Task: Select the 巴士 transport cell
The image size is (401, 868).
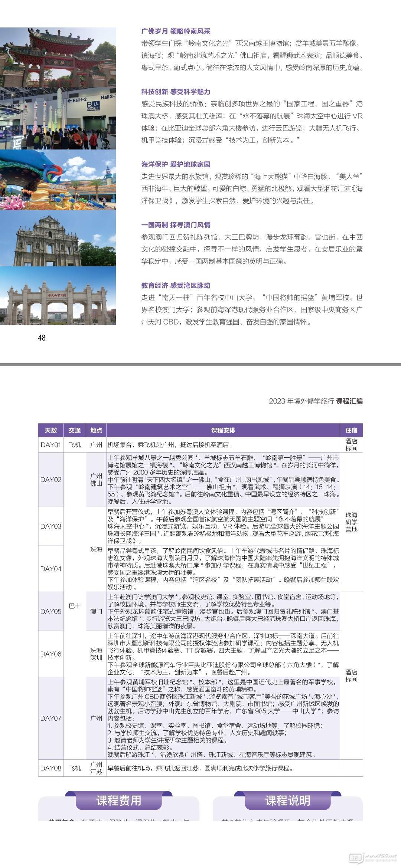Action: click(x=75, y=606)
